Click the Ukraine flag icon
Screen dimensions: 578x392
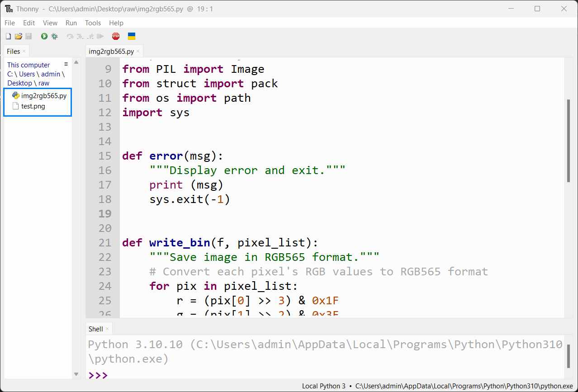point(132,36)
